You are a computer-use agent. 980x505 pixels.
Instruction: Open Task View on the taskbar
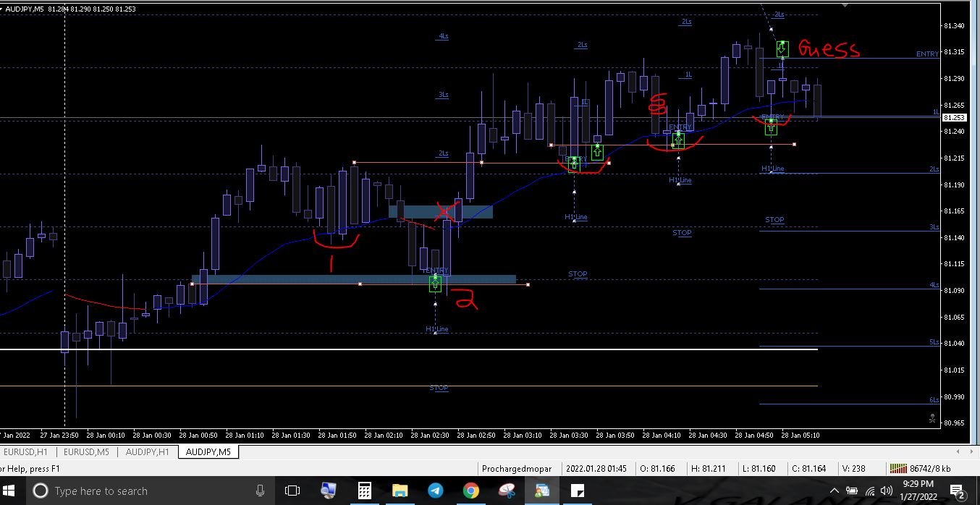click(x=292, y=491)
